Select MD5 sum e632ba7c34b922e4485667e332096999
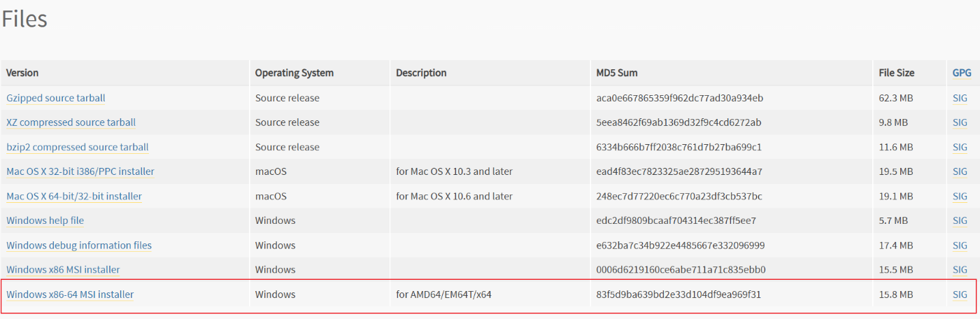The height and width of the screenshot is (319, 980). pyautogui.click(x=681, y=245)
